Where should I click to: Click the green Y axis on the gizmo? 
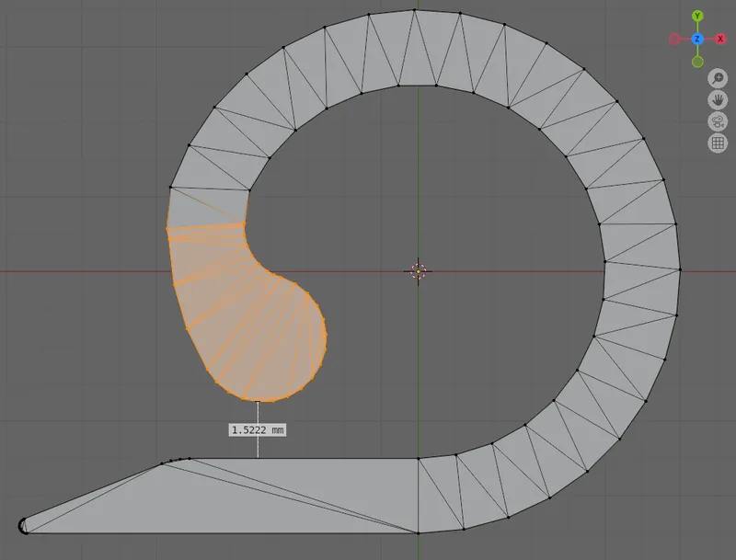697,16
